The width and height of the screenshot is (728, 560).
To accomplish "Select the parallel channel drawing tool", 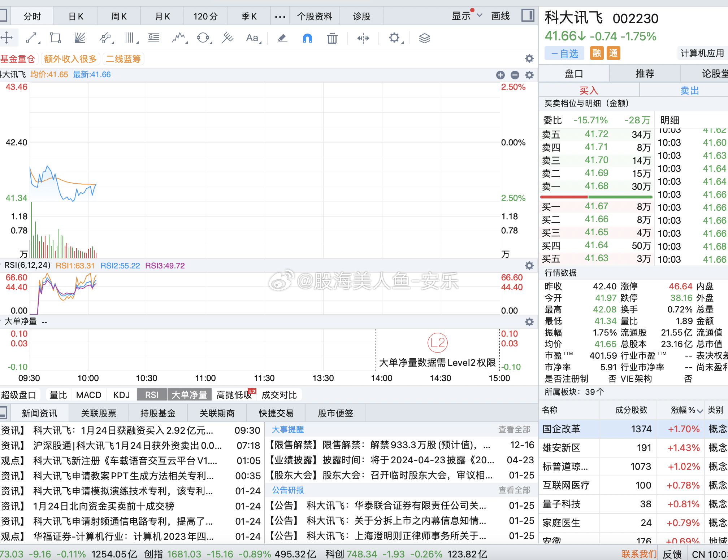I will pyautogui.click(x=105, y=38).
